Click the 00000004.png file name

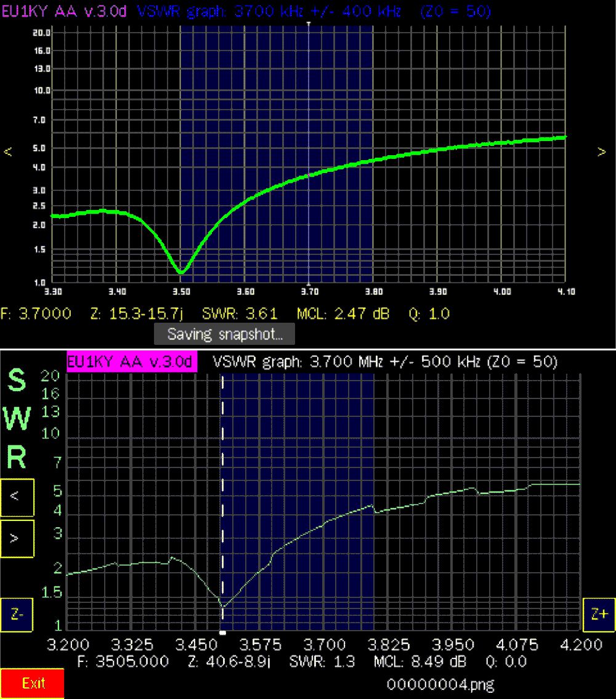point(440,684)
